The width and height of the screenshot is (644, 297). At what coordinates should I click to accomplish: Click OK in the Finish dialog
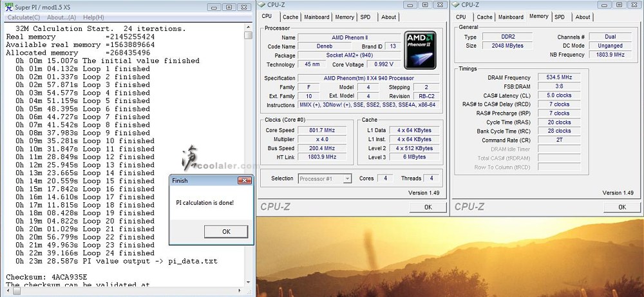click(x=226, y=232)
